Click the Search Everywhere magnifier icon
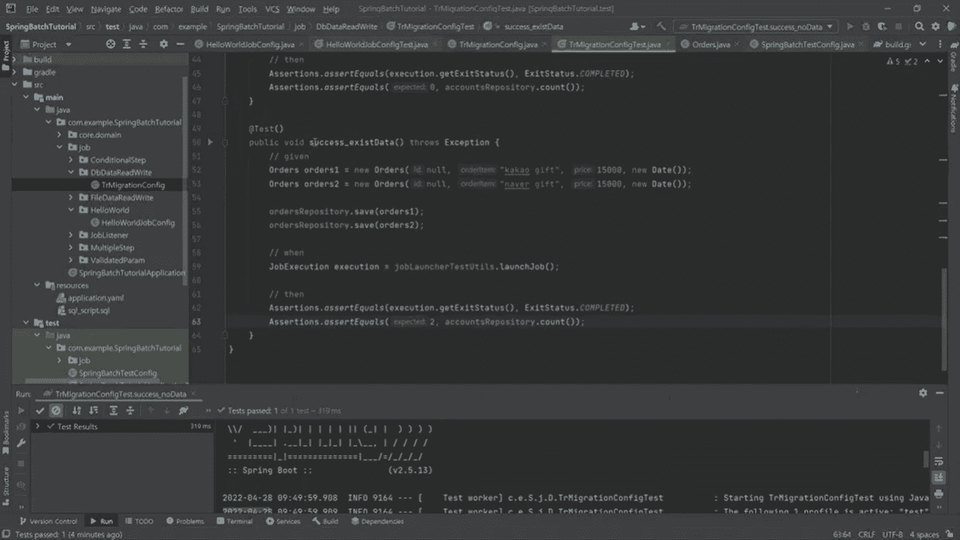Image resolution: width=960 pixels, height=540 pixels. click(919, 26)
